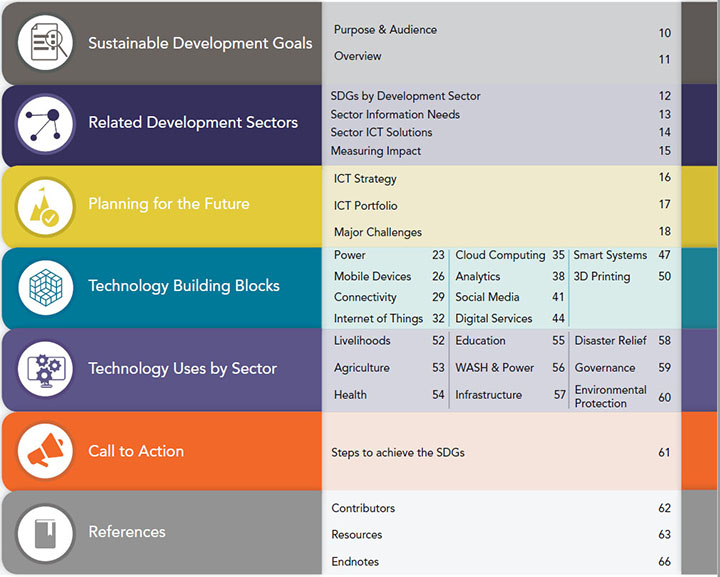Open the 3D Printing entry
Image resolution: width=720 pixels, height=577 pixels.
click(x=602, y=276)
